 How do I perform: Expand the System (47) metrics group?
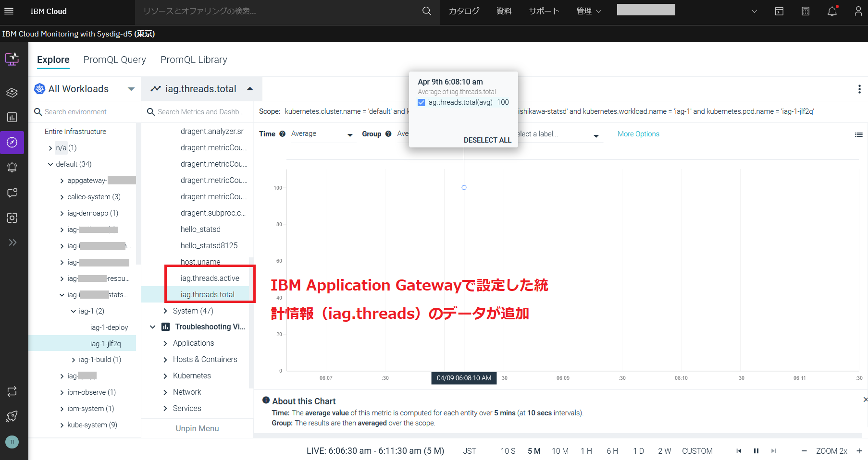tap(165, 311)
